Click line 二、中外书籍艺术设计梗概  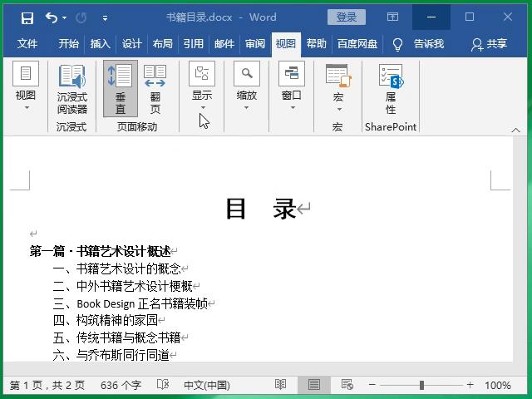pyautogui.click(x=123, y=286)
